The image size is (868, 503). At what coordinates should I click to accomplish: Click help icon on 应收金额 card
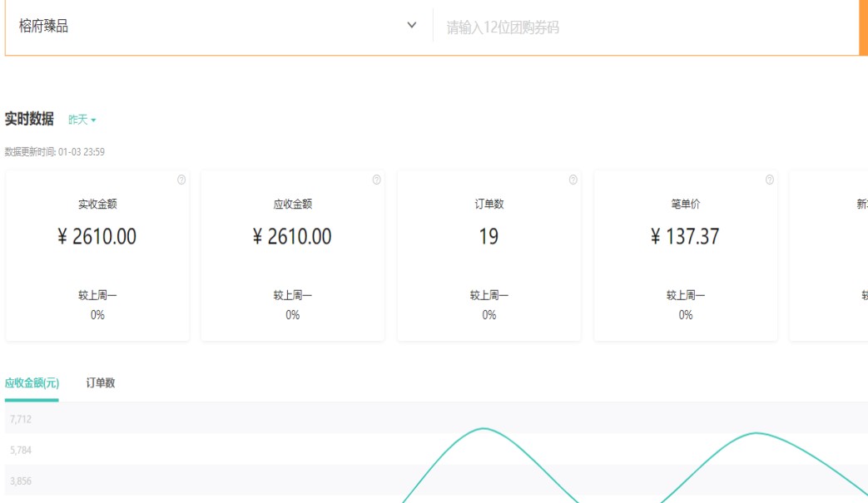376,180
